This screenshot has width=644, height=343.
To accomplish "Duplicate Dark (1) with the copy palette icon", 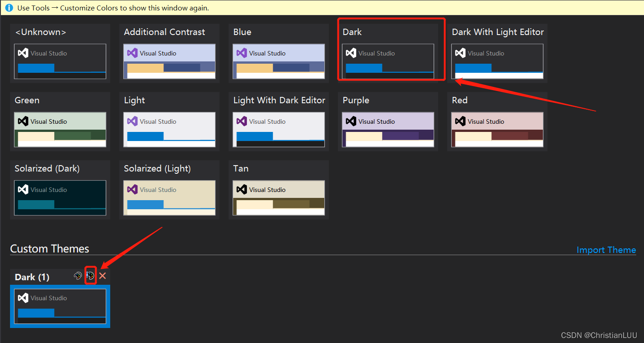I will tap(78, 276).
